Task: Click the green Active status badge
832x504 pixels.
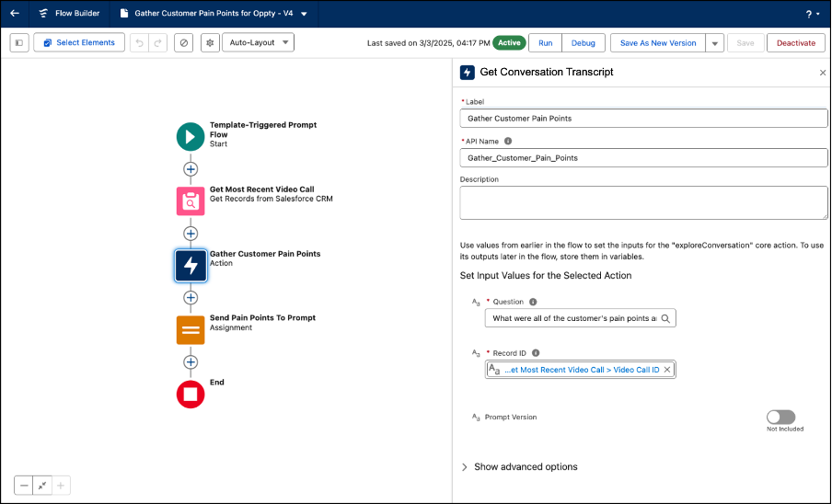Action: (509, 43)
